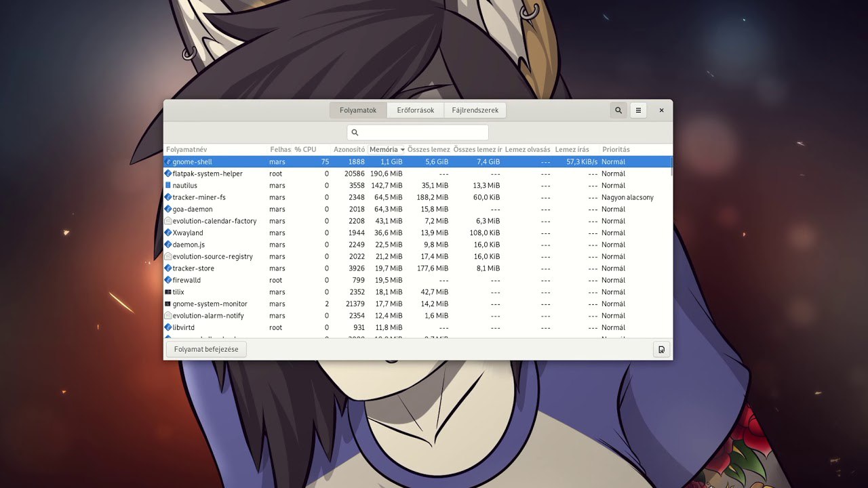Sort by the Prioritás column header

(x=616, y=149)
